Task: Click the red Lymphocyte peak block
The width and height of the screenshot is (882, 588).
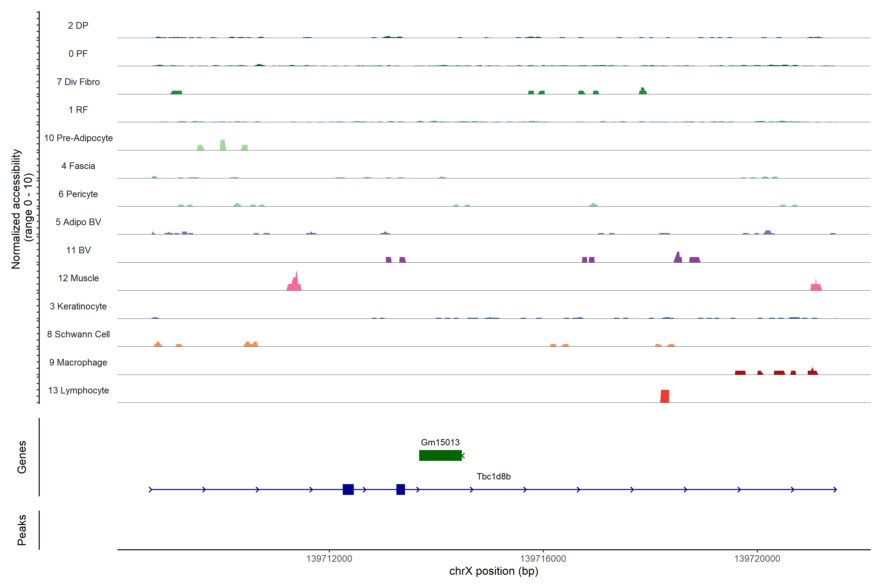Action: [x=664, y=396]
